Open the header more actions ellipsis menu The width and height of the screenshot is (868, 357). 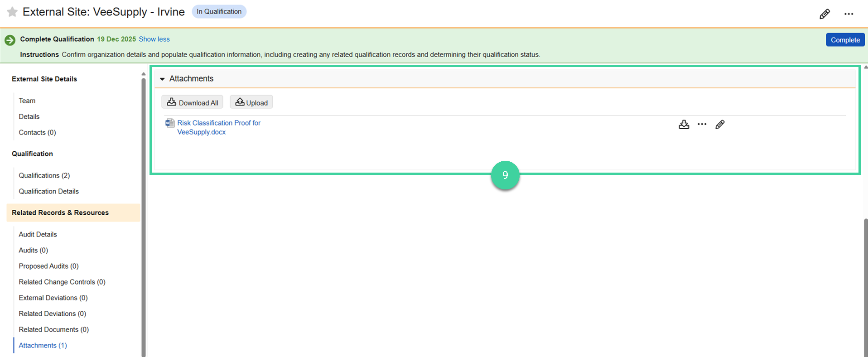pos(849,14)
